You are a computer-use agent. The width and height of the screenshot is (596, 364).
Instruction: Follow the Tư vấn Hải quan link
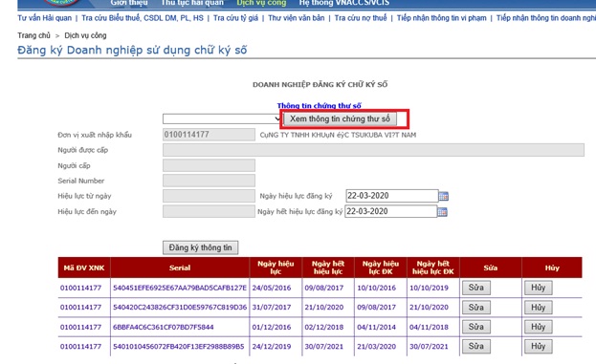coord(44,18)
